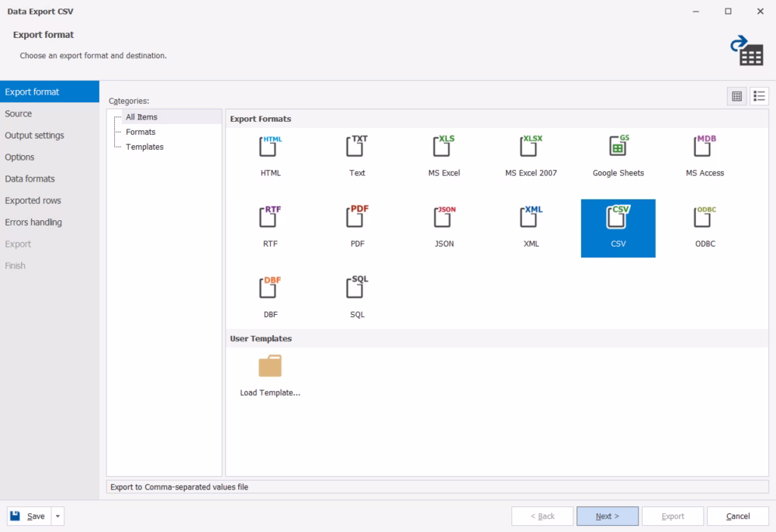Screen dimensions: 776x532
Task: Open the Errors handling page
Action: tap(50, 223)
